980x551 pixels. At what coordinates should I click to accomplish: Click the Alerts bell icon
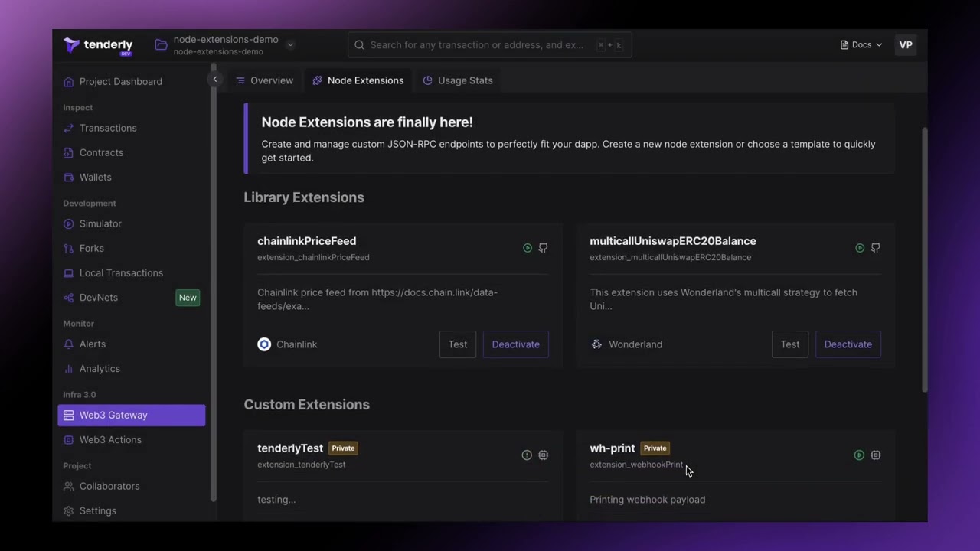tap(69, 344)
